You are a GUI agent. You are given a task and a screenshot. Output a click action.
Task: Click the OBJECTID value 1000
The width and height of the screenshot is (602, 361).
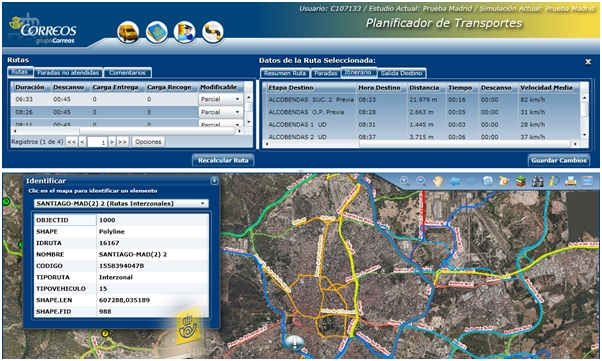click(x=107, y=220)
